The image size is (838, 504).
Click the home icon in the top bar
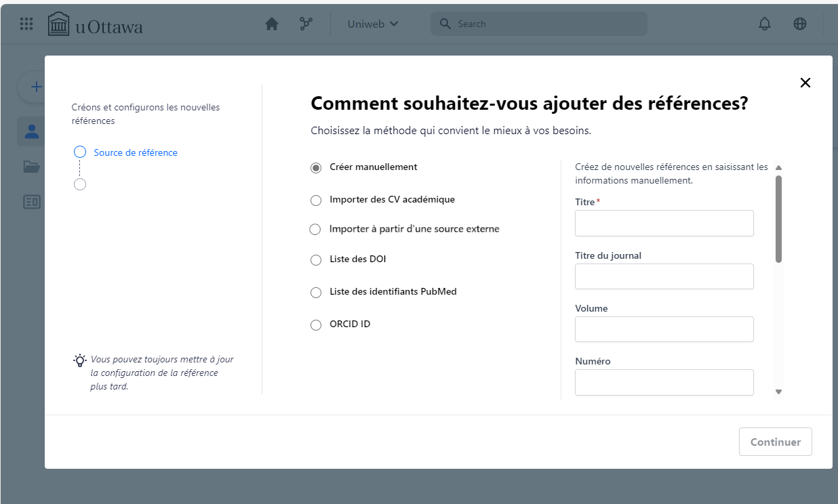tap(272, 23)
